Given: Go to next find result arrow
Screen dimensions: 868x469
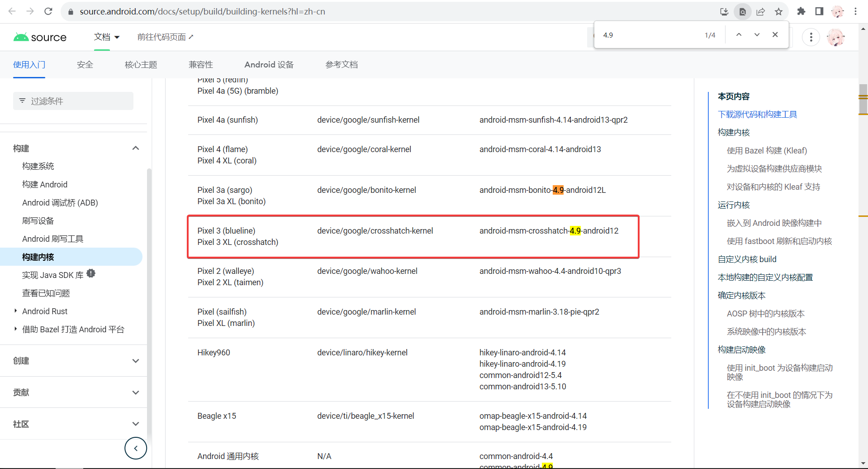Looking at the screenshot, I should coord(757,35).
